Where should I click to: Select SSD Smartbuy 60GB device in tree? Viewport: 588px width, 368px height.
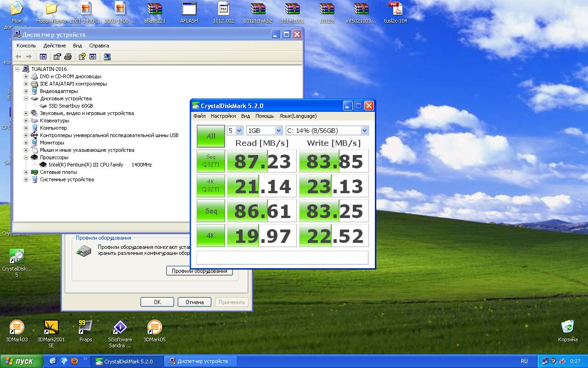pyautogui.click(x=70, y=106)
